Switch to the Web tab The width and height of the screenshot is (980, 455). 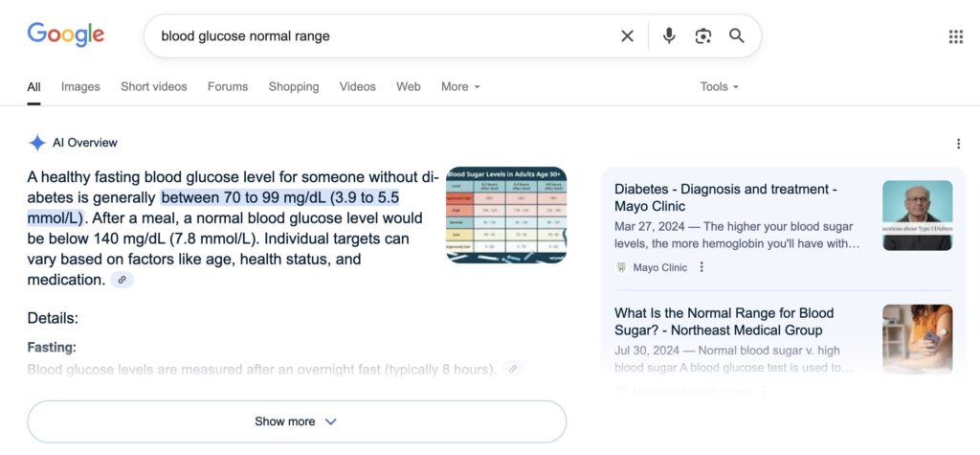pos(408,87)
